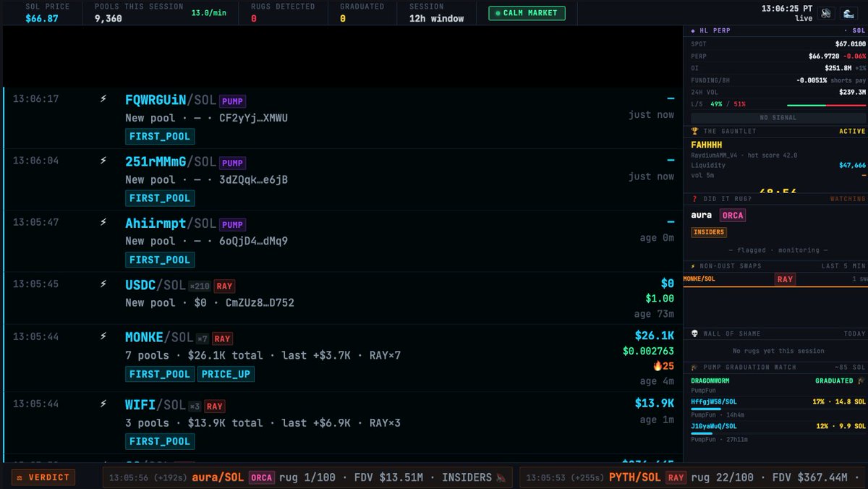Viewport: 868px width, 489px height.
Task: Click the RAY badge next to WIFI/SOL
Action: (x=214, y=406)
